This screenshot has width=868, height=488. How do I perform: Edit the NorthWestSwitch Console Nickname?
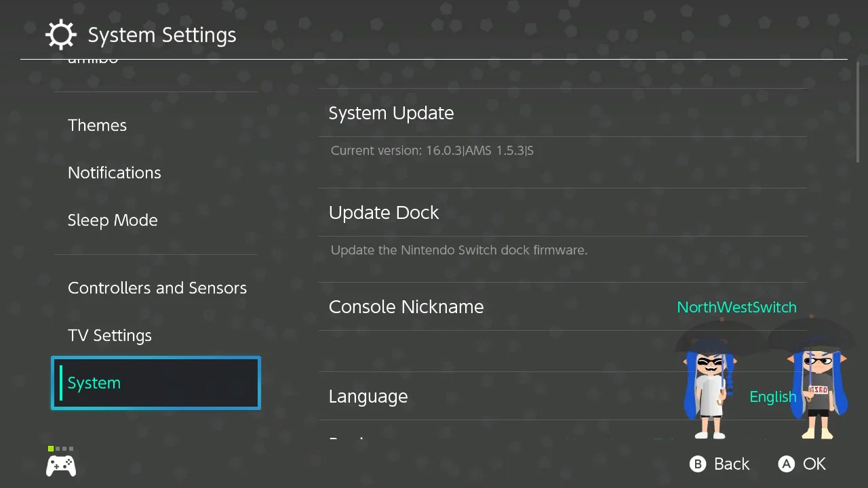coord(563,307)
